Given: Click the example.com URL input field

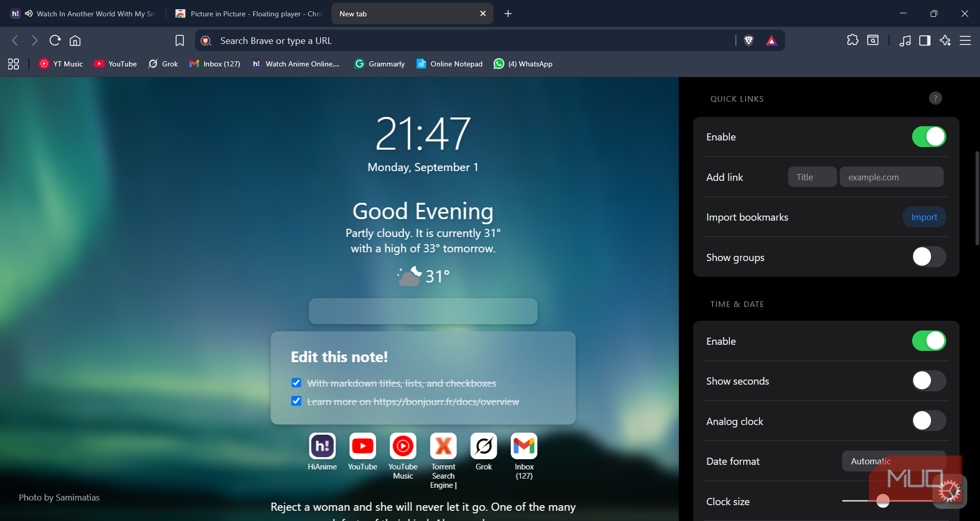Looking at the screenshot, I should (892, 177).
